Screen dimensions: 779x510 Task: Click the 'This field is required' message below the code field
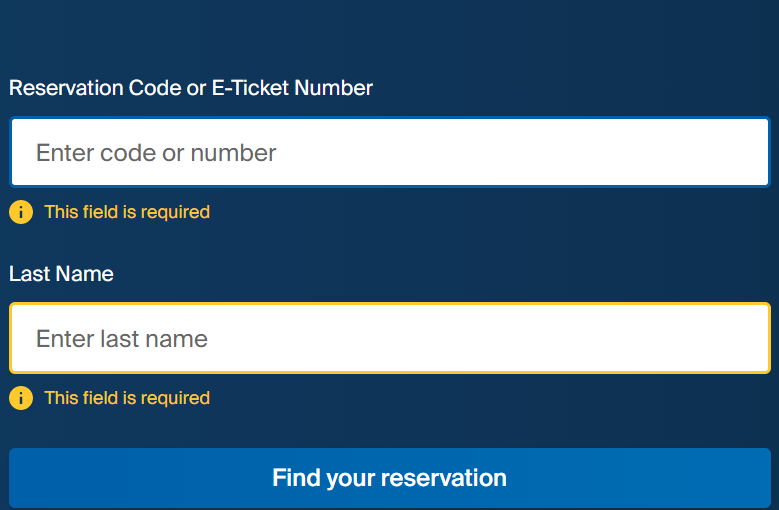pyautogui.click(x=127, y=213)
